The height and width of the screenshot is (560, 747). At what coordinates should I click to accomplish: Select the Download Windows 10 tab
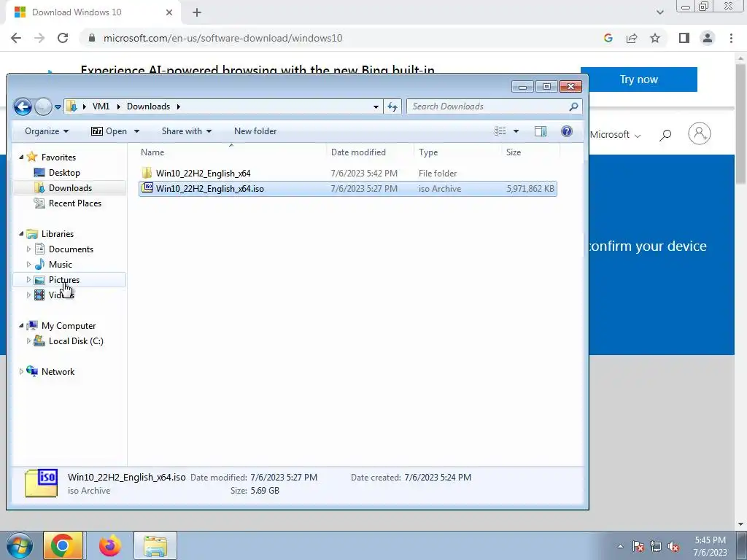93,13
